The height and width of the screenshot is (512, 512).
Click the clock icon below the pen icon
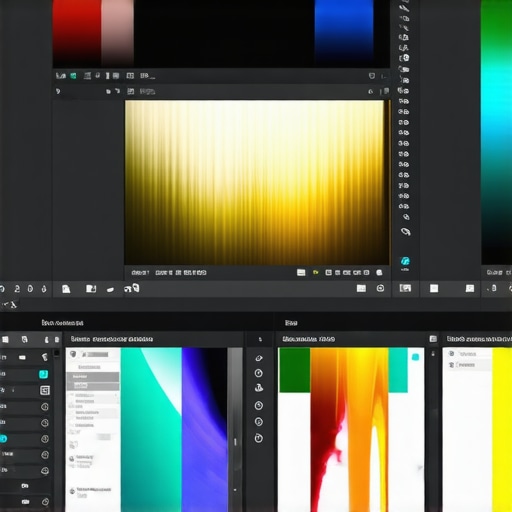[259, 373]
